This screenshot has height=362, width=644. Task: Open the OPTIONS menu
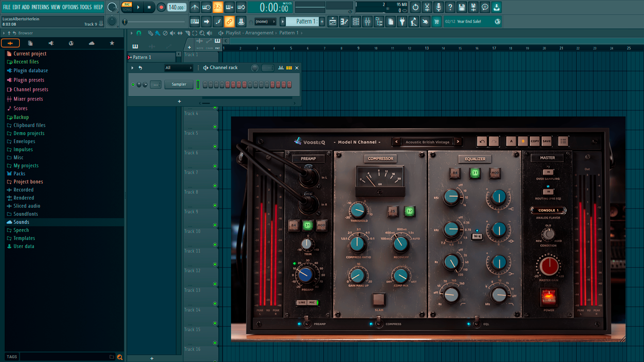[70, 7]
